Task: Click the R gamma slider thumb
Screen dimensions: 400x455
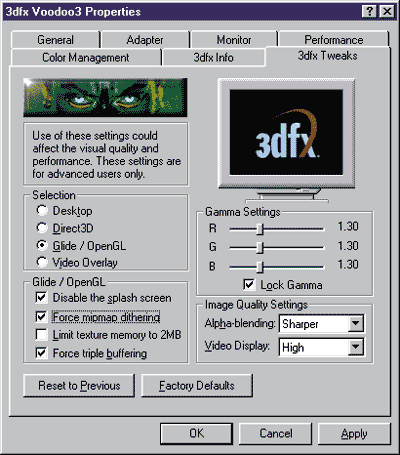Action: point(260,229)
